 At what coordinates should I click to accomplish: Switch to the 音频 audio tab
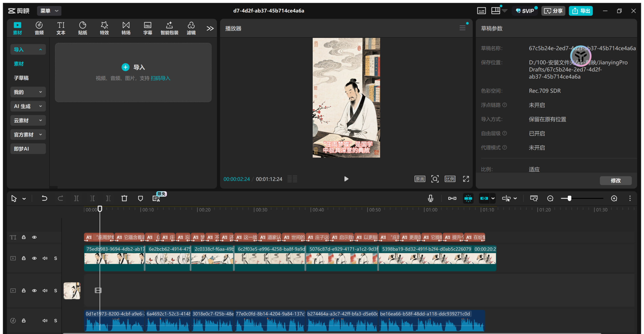[x=39, y=28]
